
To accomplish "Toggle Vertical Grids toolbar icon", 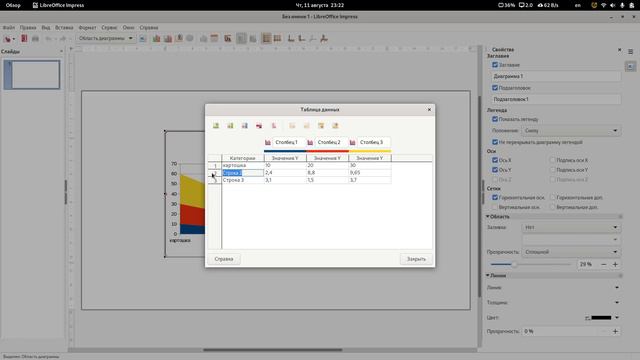I will pos(278,38).
